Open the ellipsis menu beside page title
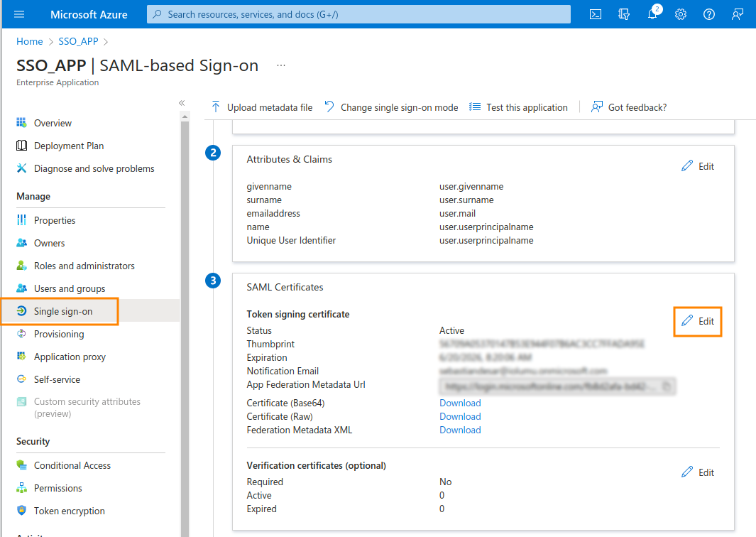This screenshot has height=537, width=756. point(281,65)
